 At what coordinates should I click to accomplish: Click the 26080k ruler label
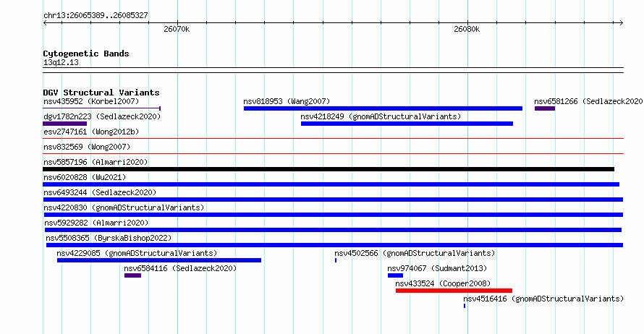467,29
